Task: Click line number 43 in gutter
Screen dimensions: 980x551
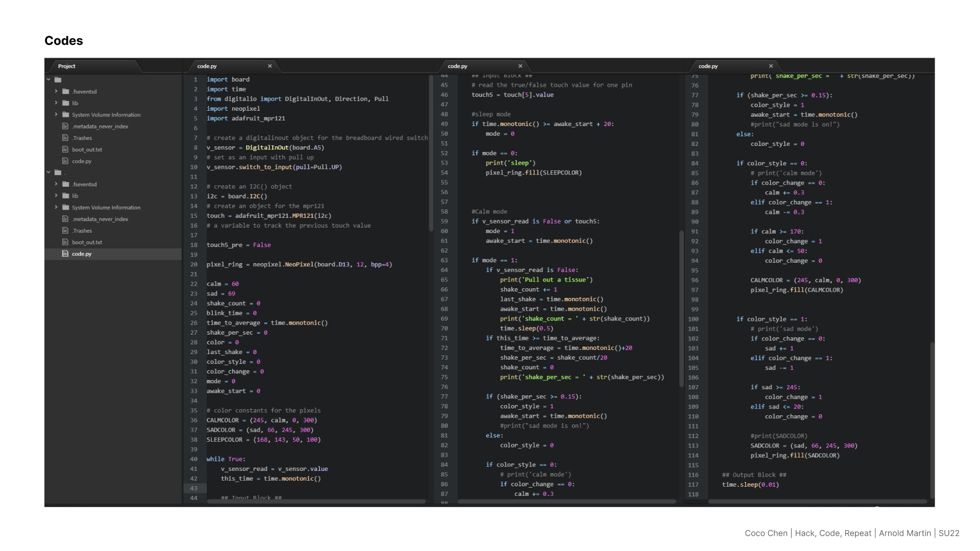Action: (x=194, y=488)
